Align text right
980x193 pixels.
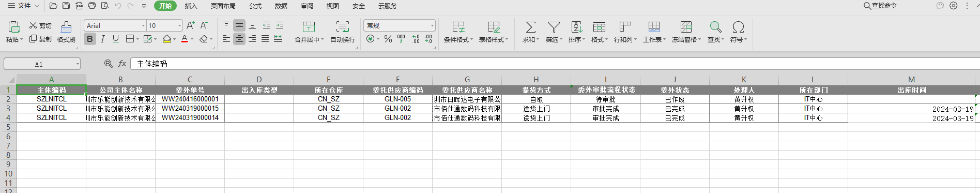pyautogui.click(x=252, y=39)
